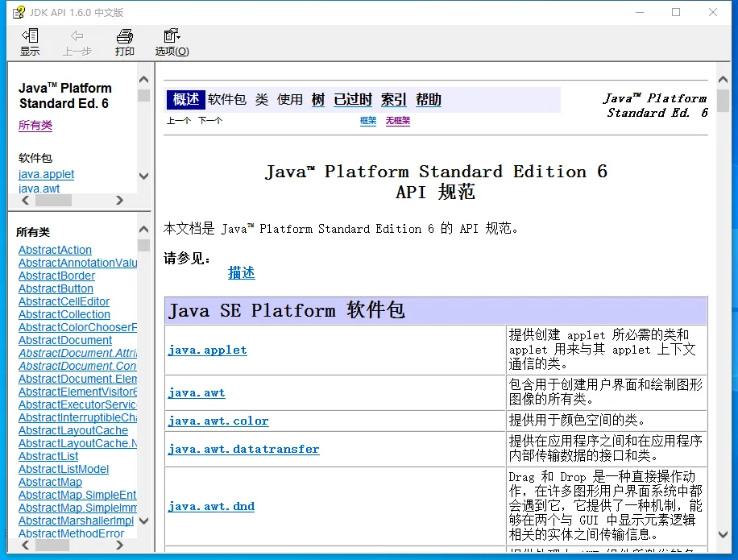Click the main content scroll-up arrow
738x560 pixels.
coord(723,80)
